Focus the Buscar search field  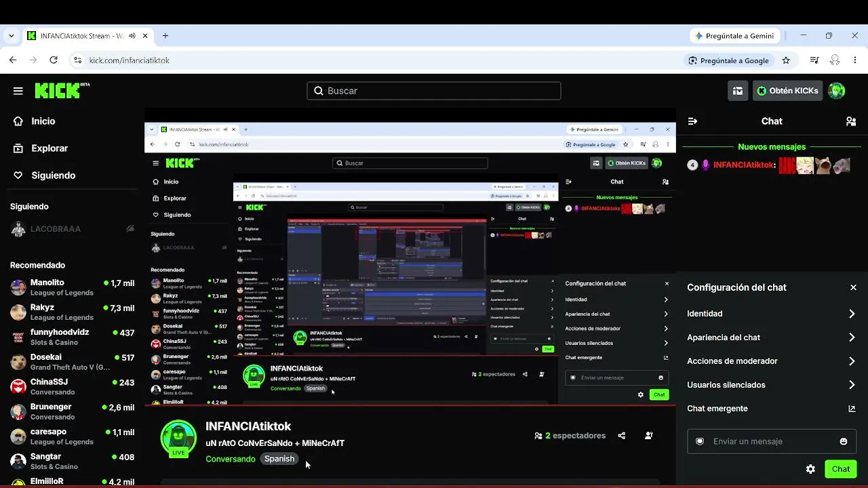(434, 91)
